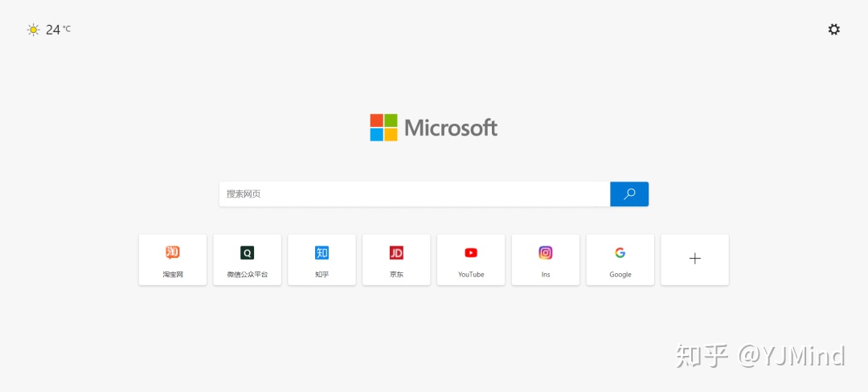The image size is (868, 392).
Task: Click the 24 °C temperature reading
Action: click(58, 30)
